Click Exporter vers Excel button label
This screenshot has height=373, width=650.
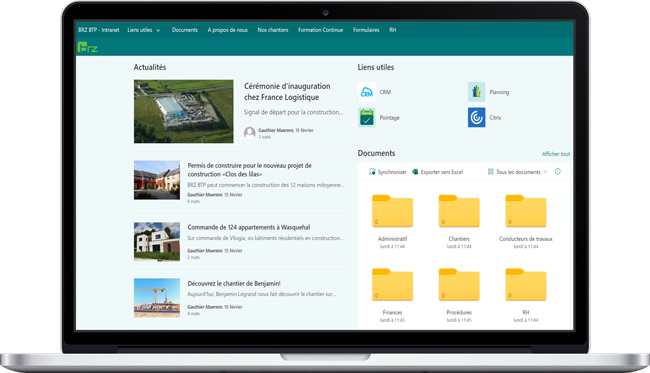point(441,172)
